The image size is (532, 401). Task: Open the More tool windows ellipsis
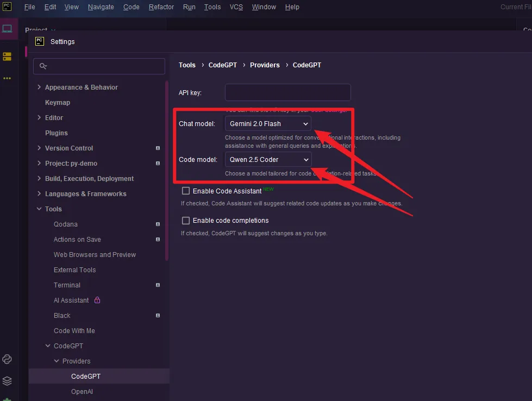pos(7,78)
